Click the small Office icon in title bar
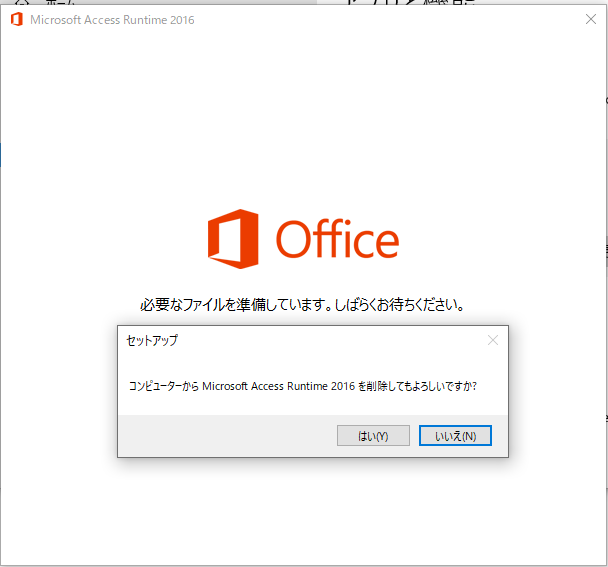The height and width of the screenshot is (567, 608). [17, 19]
